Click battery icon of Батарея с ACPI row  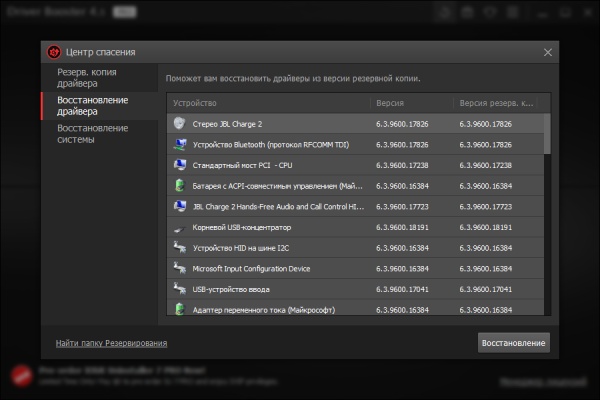[x=179, y=186]
